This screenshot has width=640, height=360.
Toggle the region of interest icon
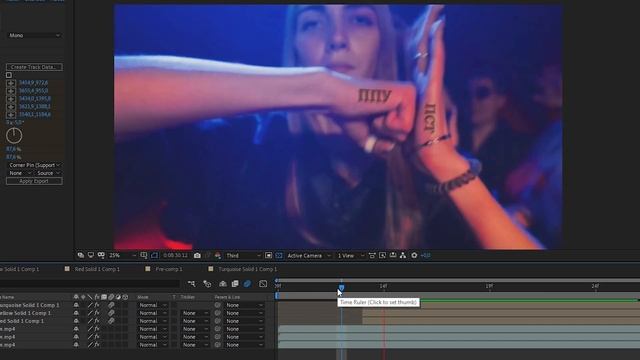154,256
